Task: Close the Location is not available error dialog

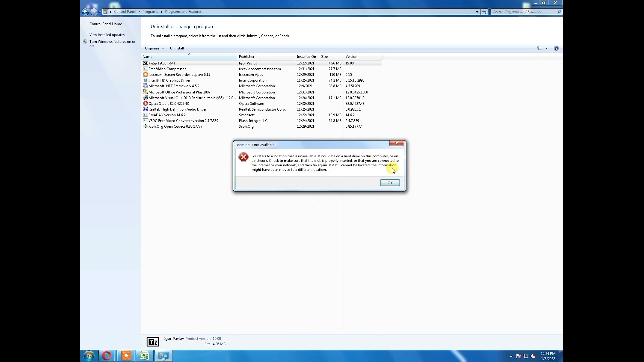Action: [396, 144]
